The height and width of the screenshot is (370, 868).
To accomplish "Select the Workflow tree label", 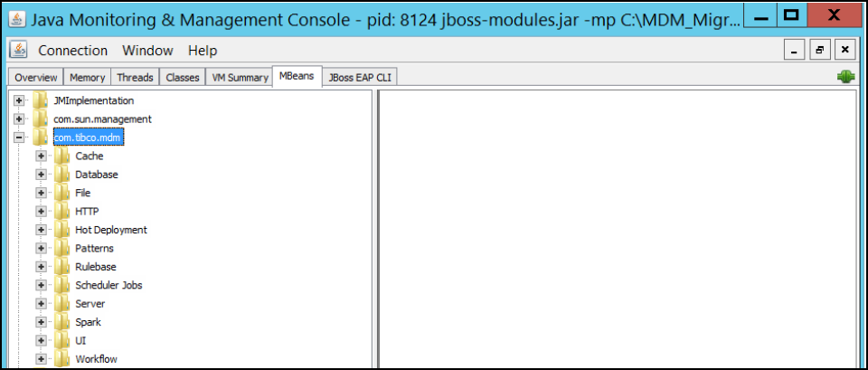I will (x=97, y=359).
